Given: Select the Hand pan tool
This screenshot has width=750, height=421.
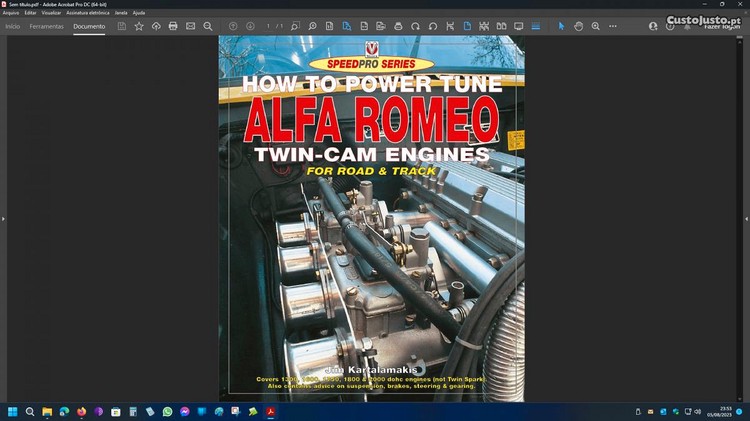Looking at the screenshot, I should pyautogui.click(x=578, y=26).
